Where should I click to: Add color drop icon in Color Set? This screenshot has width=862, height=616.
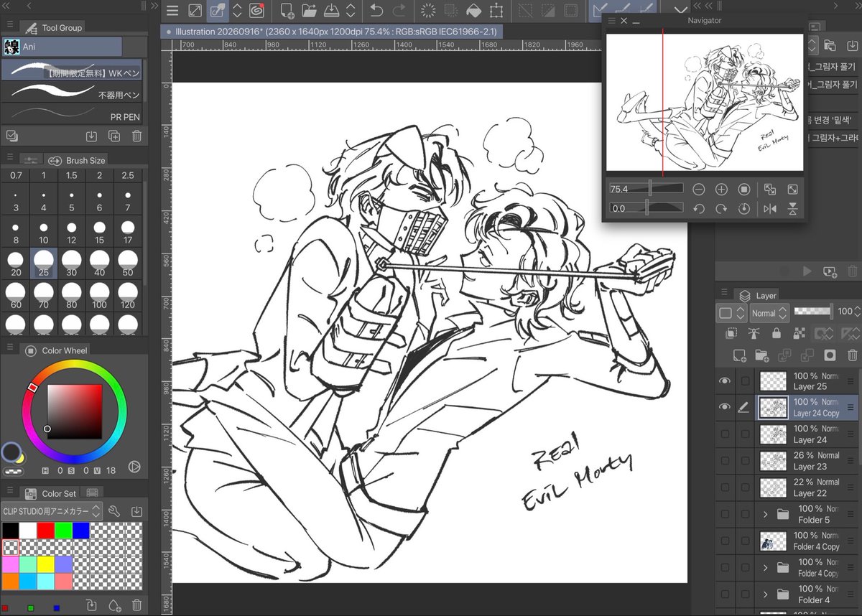[113, 605]
